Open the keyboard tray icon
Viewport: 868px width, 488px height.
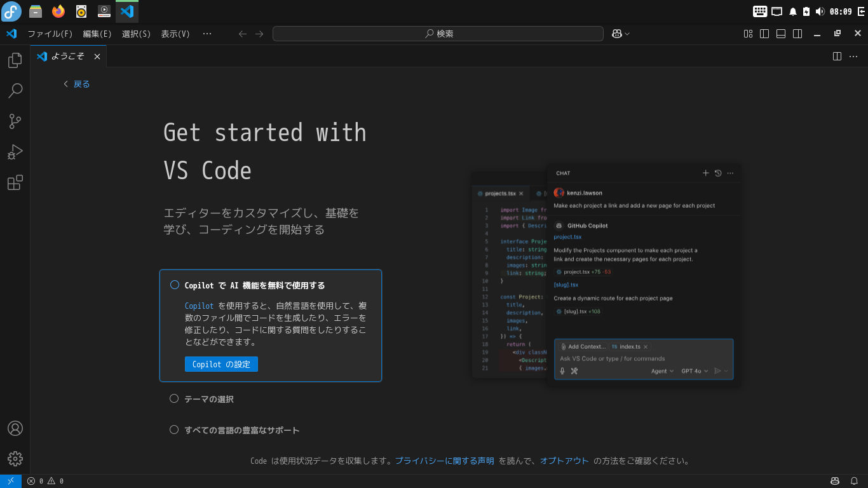tap(760, 11)
